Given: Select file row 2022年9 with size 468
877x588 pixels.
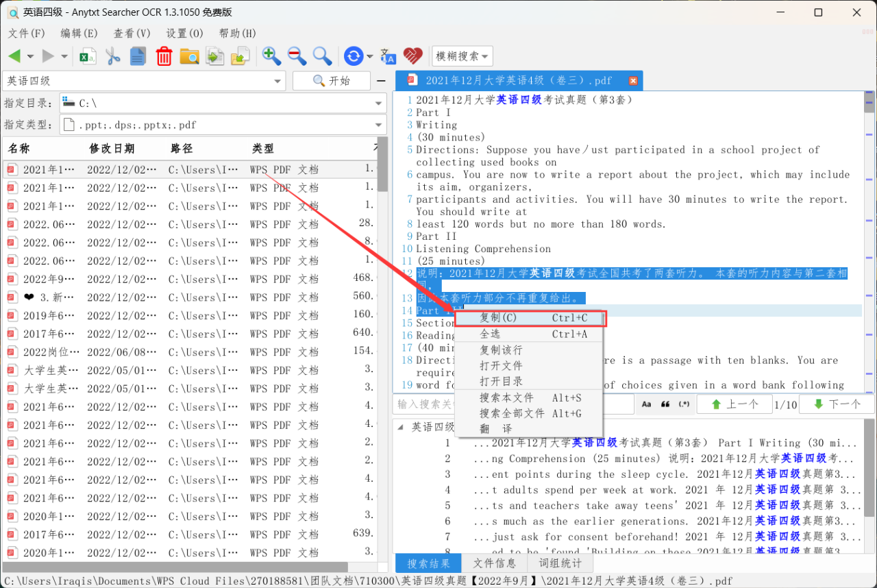Looking at the screenshot, I should tap(190, 279).
